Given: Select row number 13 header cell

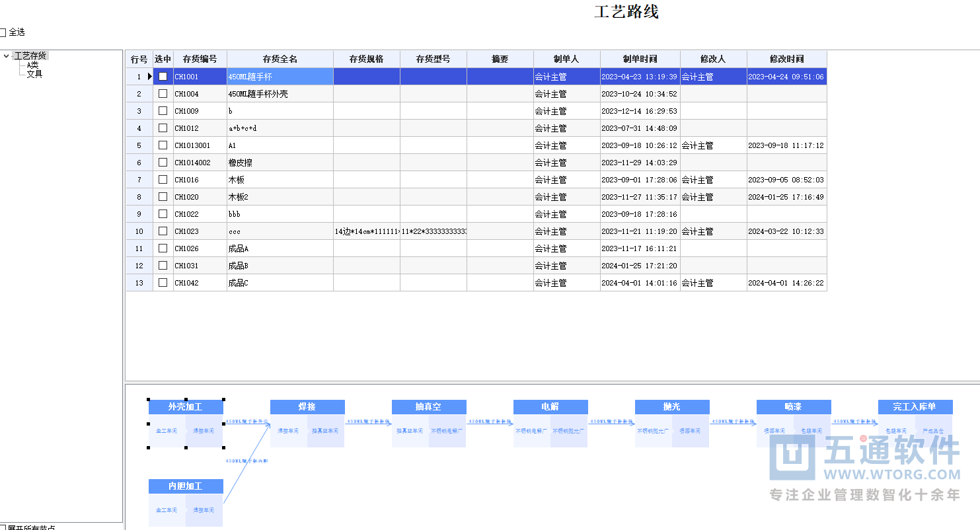Looking at the screenshot, I should 139,283.
